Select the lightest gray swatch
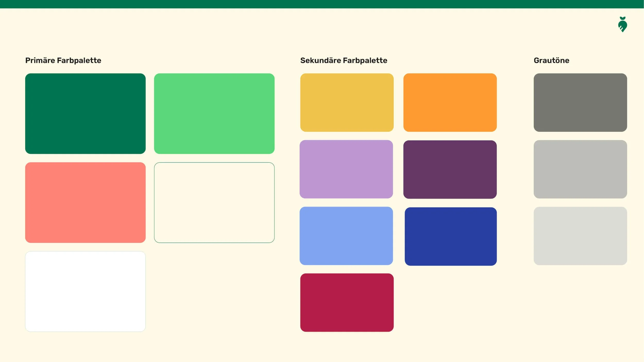 point(580,236)
